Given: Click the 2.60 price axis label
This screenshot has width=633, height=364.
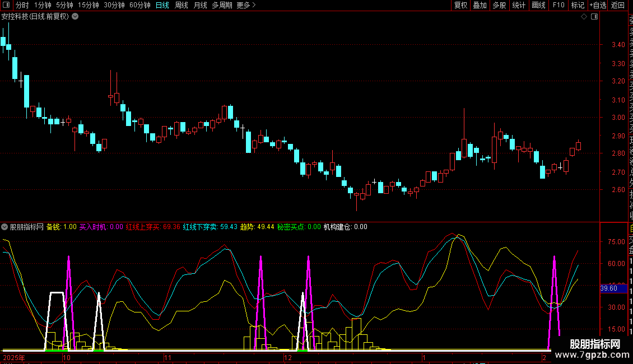Looking at the screenshot, I should [x=618, y=190].
